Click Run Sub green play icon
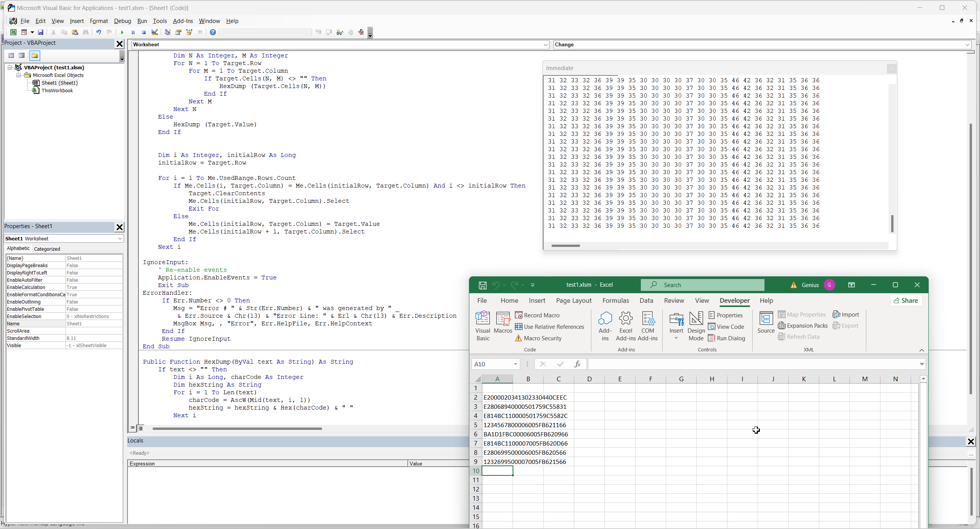The width and height of the screenshot is (980, 529). (x=122, y=33)
